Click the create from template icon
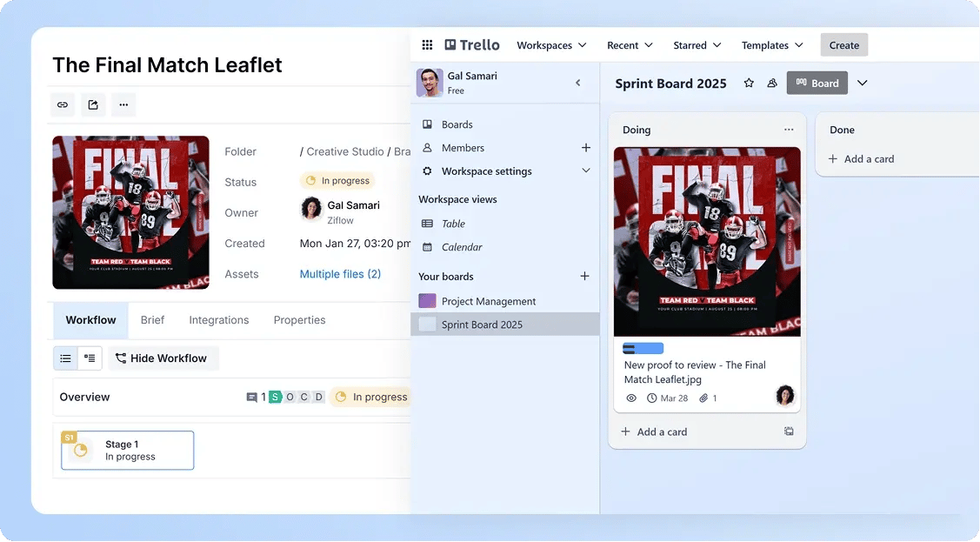 (x=789, y=432)
